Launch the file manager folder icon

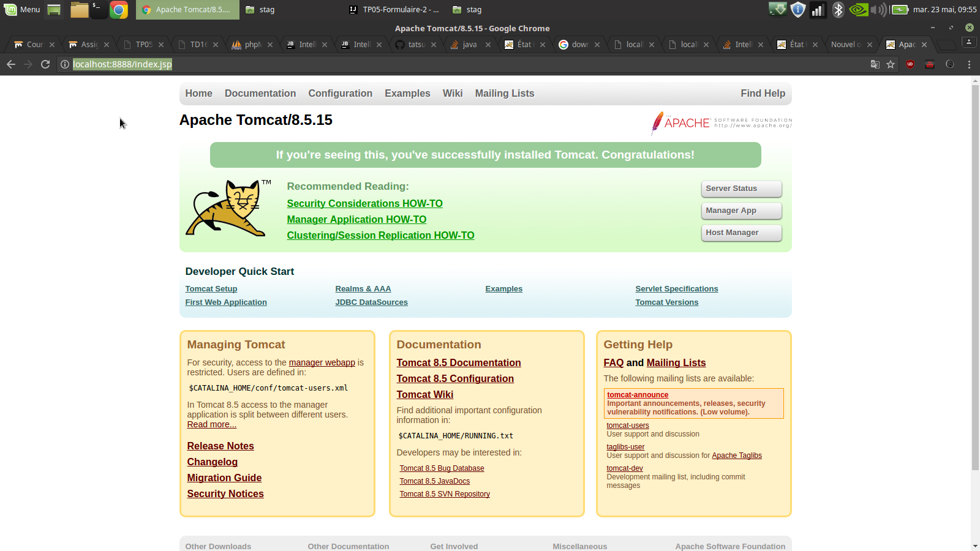79,10
